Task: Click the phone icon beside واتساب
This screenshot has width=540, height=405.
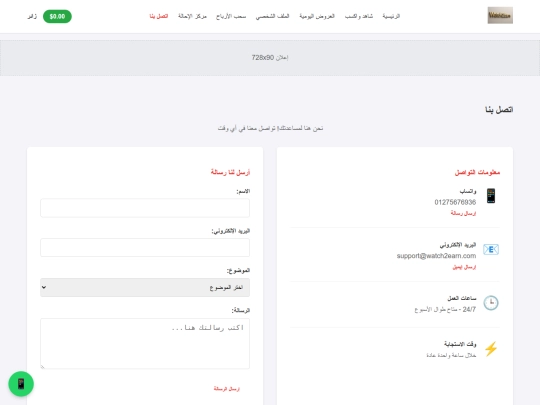Action: click(x=491, y=196)
